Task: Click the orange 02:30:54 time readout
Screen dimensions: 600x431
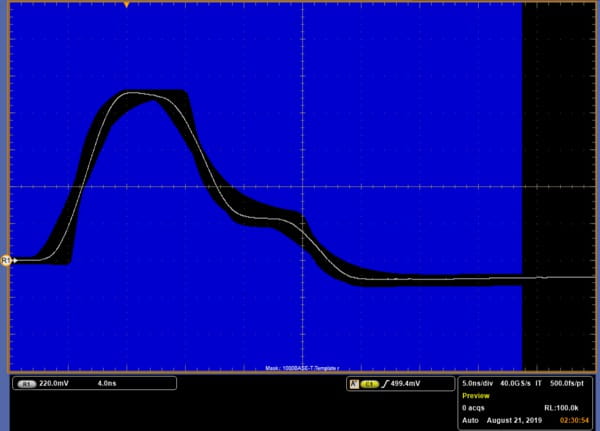Action: (x=574, y=420)
